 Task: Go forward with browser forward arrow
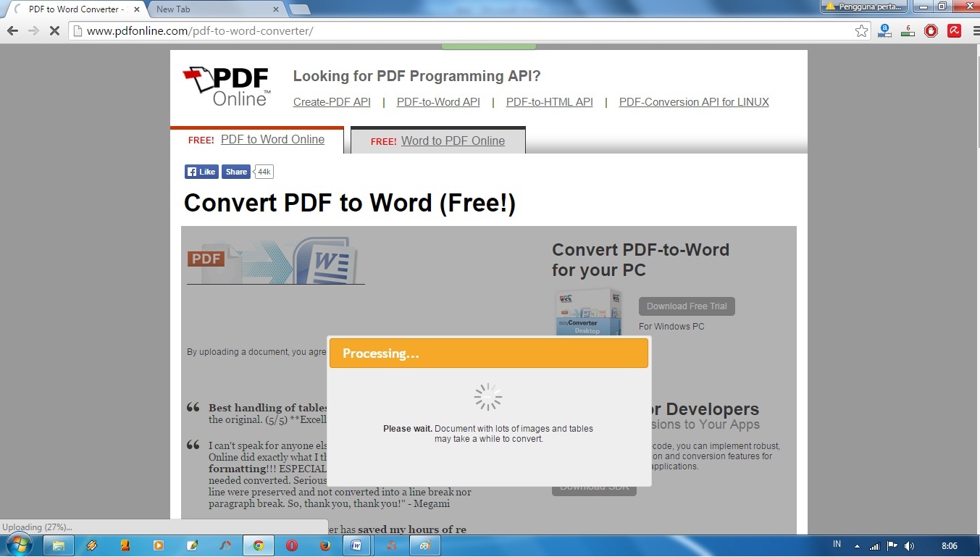[33, 31]
